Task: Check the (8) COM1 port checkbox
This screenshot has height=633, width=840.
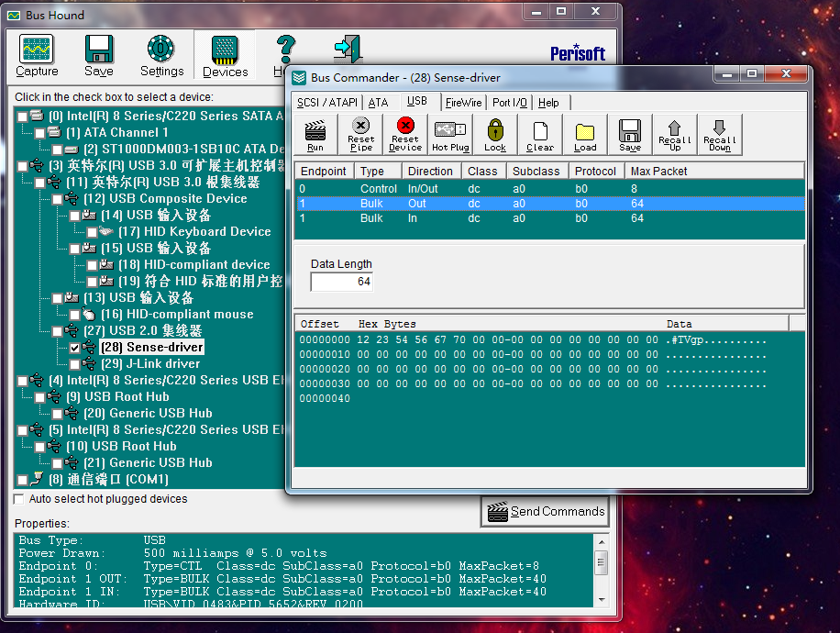Action: pos(22,480)
